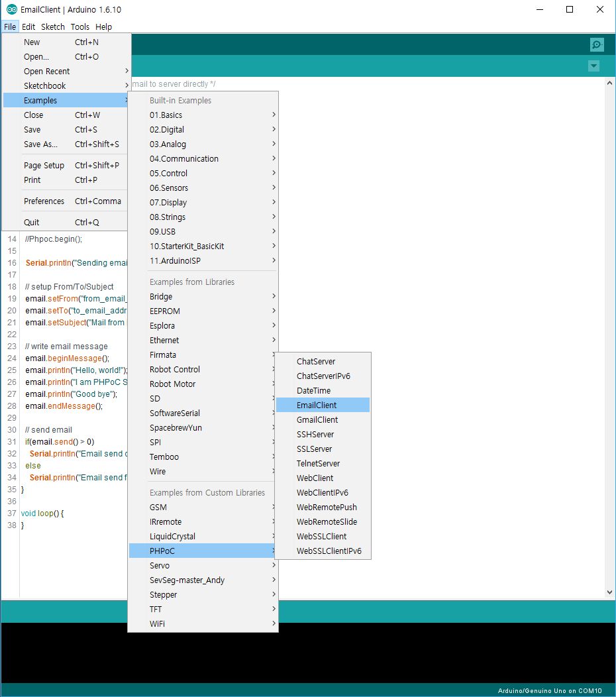Select the Examples menu entry

66,101
